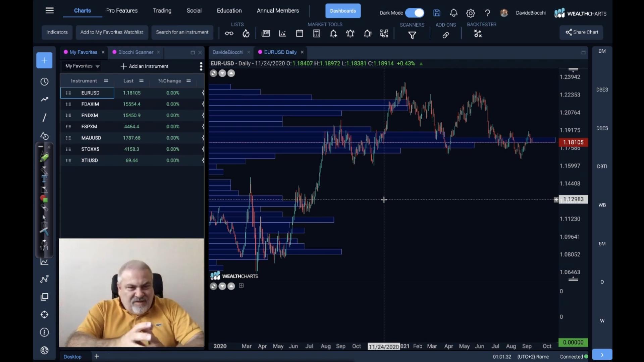Select the diagonal line drawing tool
644x362 pixels.
pyautogui.click(x=44, y=118)
